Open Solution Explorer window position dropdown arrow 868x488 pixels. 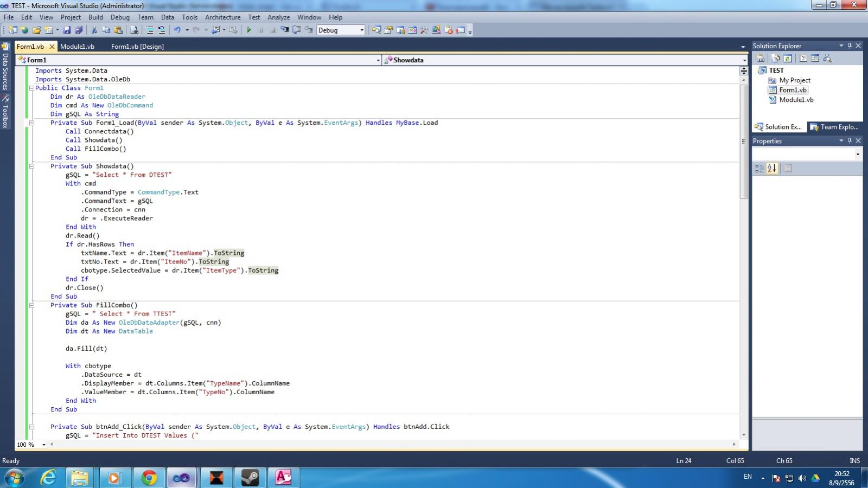(x=841, y=46)
